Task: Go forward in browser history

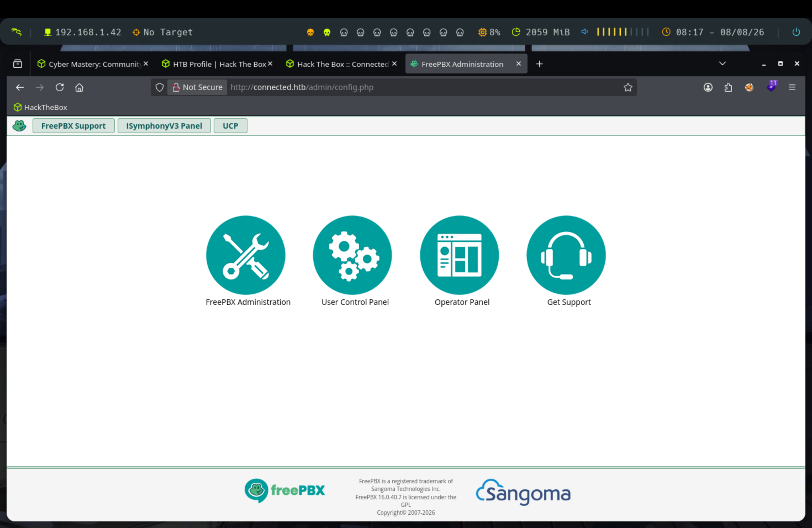Action: pyautogui.click(x=39, y=87)
